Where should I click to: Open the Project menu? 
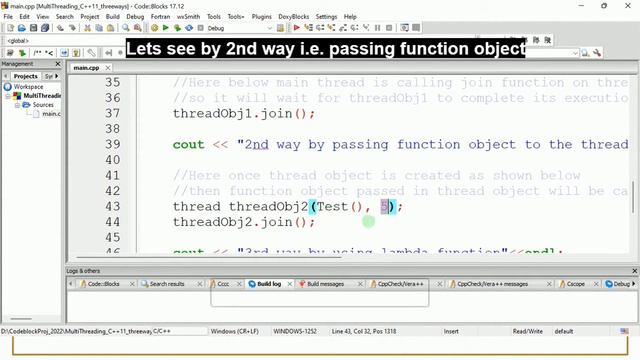(x=90, y=16)
